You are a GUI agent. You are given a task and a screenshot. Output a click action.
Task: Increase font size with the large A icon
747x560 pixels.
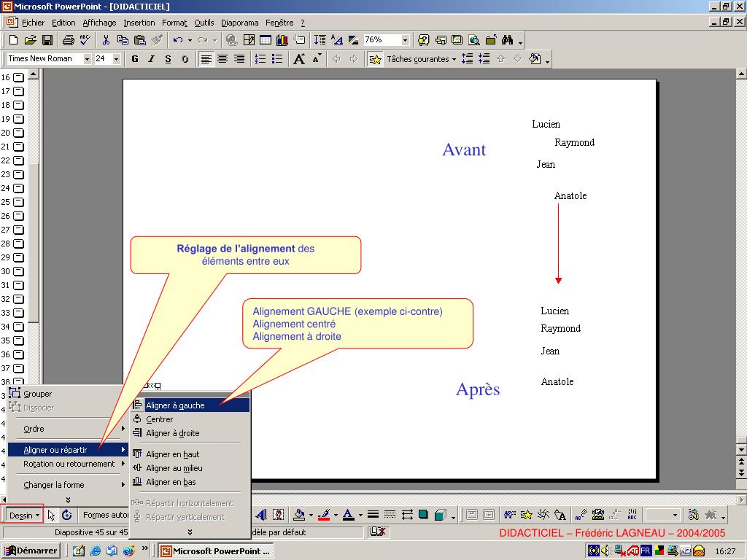click(299, 59)
